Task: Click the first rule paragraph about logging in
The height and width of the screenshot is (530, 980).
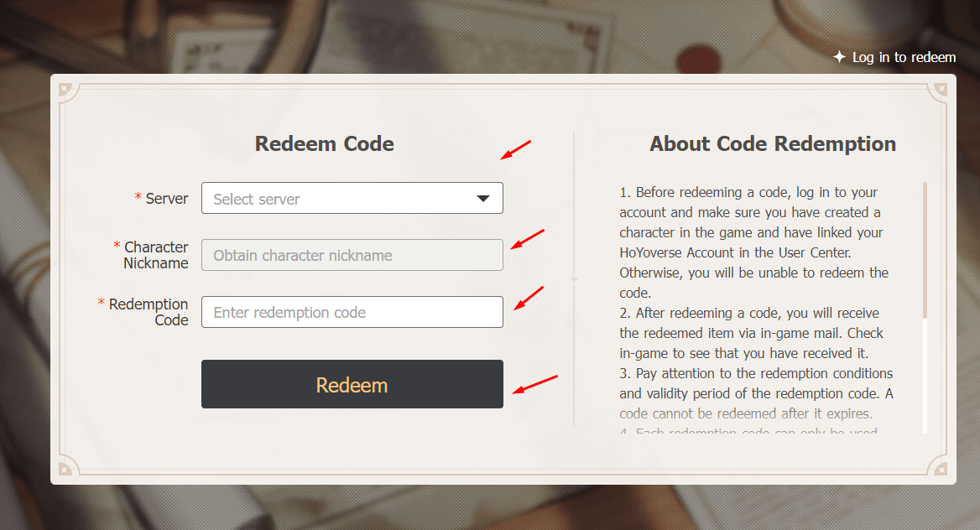Action: coord(753,242)
